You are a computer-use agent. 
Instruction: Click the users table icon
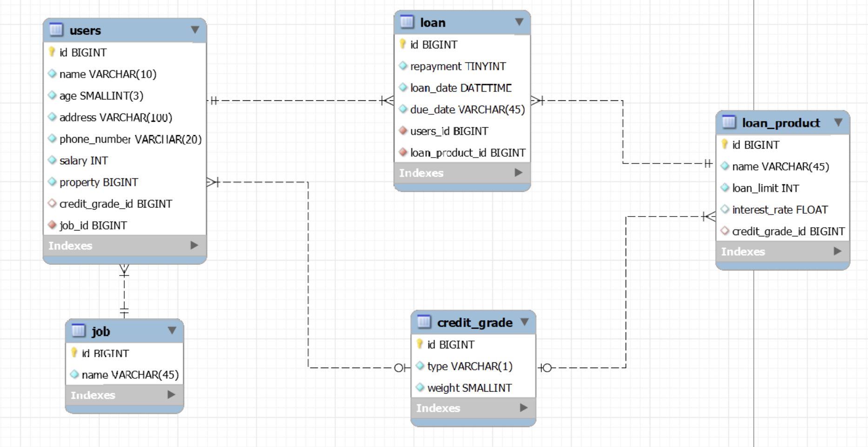tap(56, 30)
